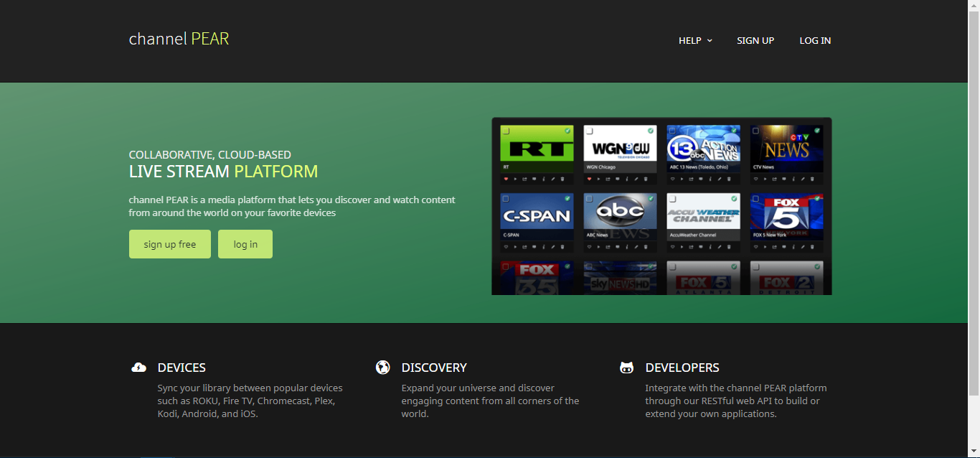
Task: Click the channel PEAR logo
Action: pyautogui.click(x=179, y=39)
